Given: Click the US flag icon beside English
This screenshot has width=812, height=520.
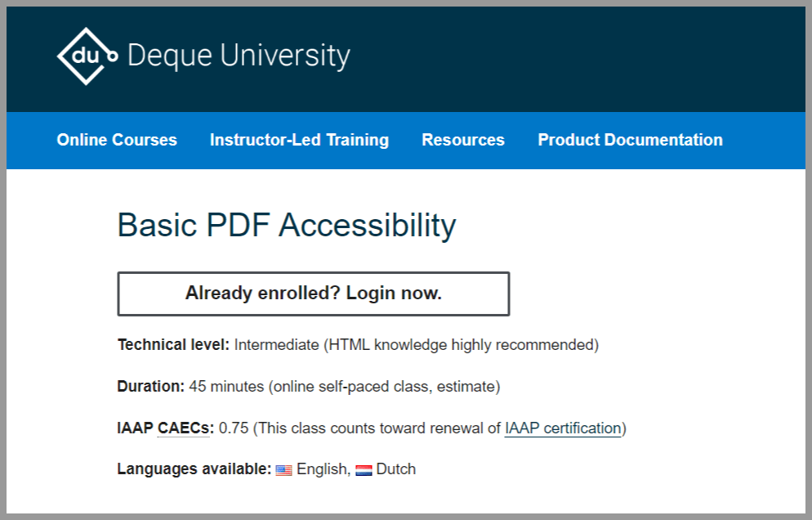Looking at the screenshot, I should pyautogui.click(x=283, y=470).
